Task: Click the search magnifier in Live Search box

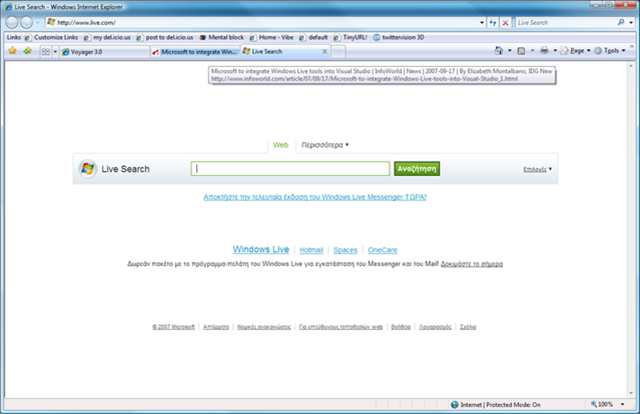Action: pyautogui.click(x=621, y=22)
